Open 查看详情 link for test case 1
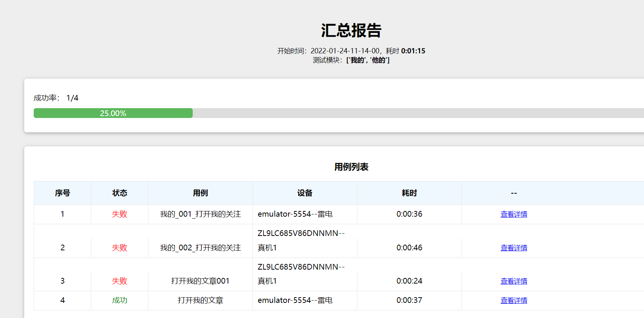 point(514,214)
